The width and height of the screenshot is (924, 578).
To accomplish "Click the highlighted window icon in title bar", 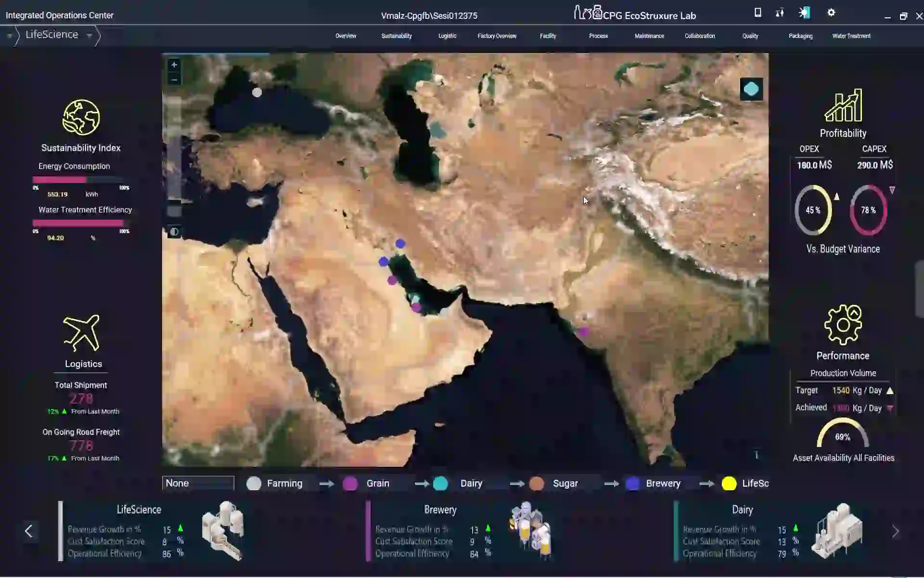I will 804,13.
